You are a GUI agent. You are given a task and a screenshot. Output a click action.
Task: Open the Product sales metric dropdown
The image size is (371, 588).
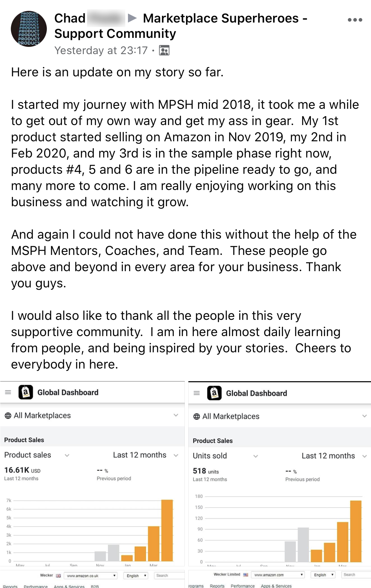click(67, 455)
